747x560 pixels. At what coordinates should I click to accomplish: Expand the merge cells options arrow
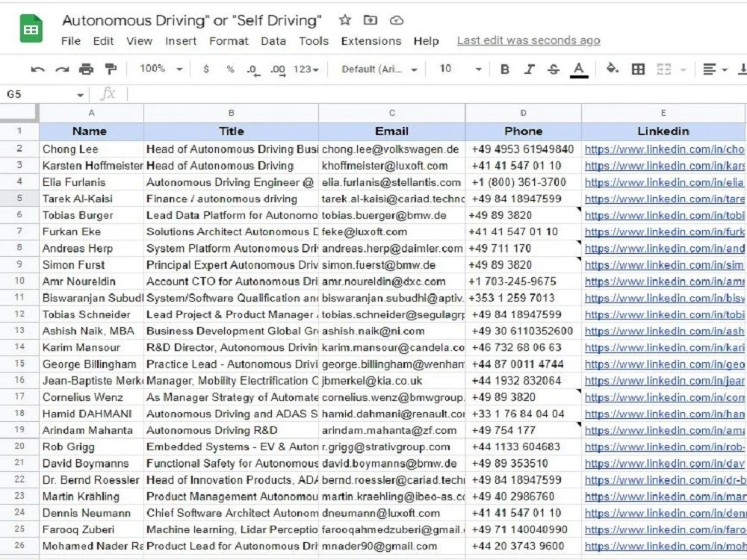683,70
